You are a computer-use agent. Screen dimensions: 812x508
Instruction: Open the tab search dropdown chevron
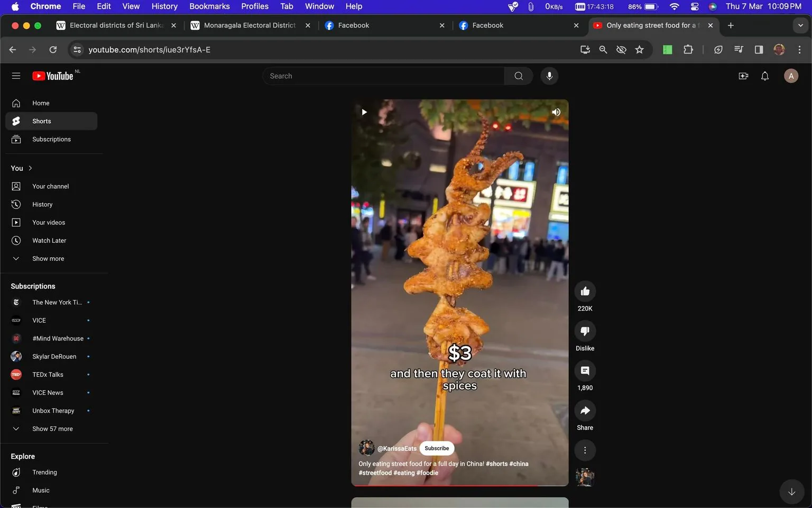(x=801, y=25)
